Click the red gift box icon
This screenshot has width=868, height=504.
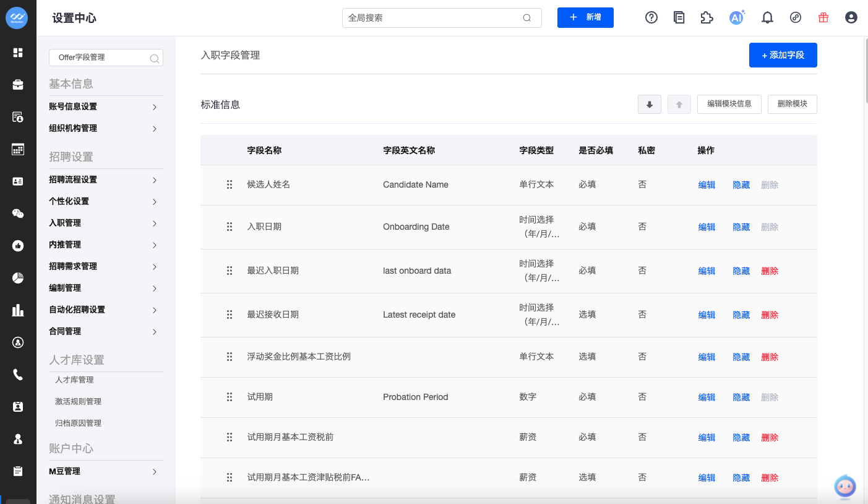(x=823, y=17)
